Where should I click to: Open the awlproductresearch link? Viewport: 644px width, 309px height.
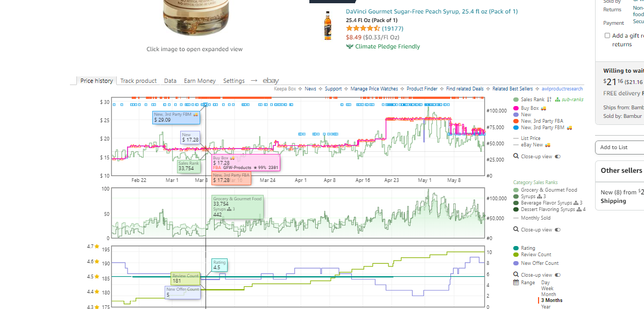(x=562, y=89)
